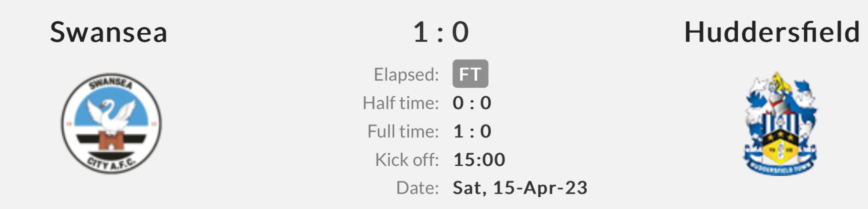Screen dimensions: 868x209
Task: Select the match date Sat, 15-Apr-23
Action: 520,188
